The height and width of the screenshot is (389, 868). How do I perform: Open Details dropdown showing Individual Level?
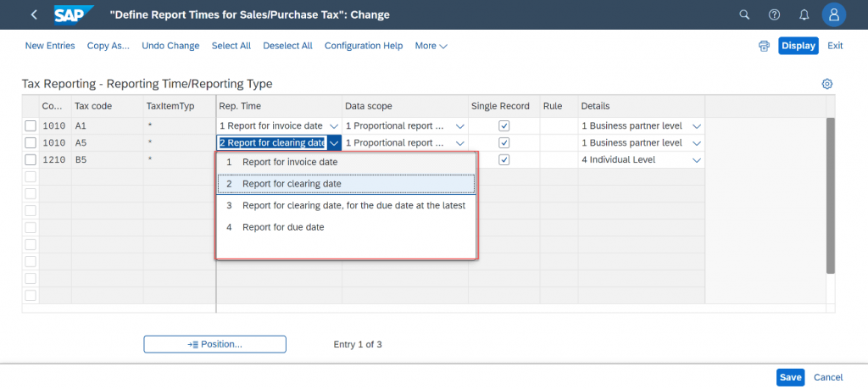(x=697, y=160)
